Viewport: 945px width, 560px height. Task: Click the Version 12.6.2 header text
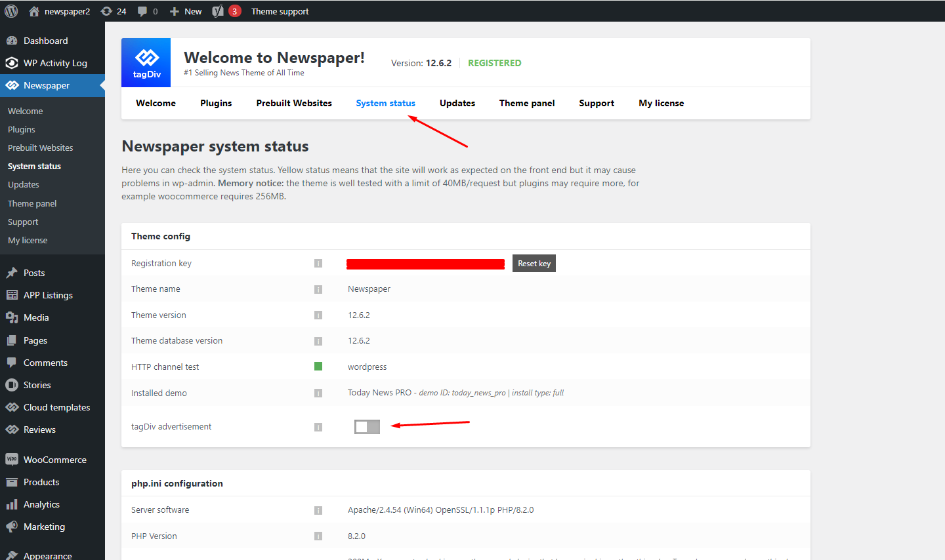click(421, 63)
